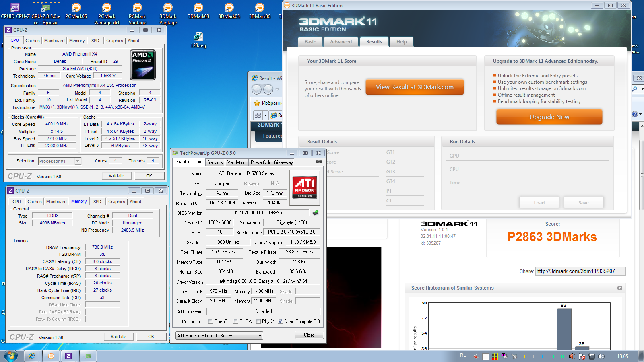Switch to Advanced tab in 3DMark 11

pyautogui.click(x=341, y=42)
